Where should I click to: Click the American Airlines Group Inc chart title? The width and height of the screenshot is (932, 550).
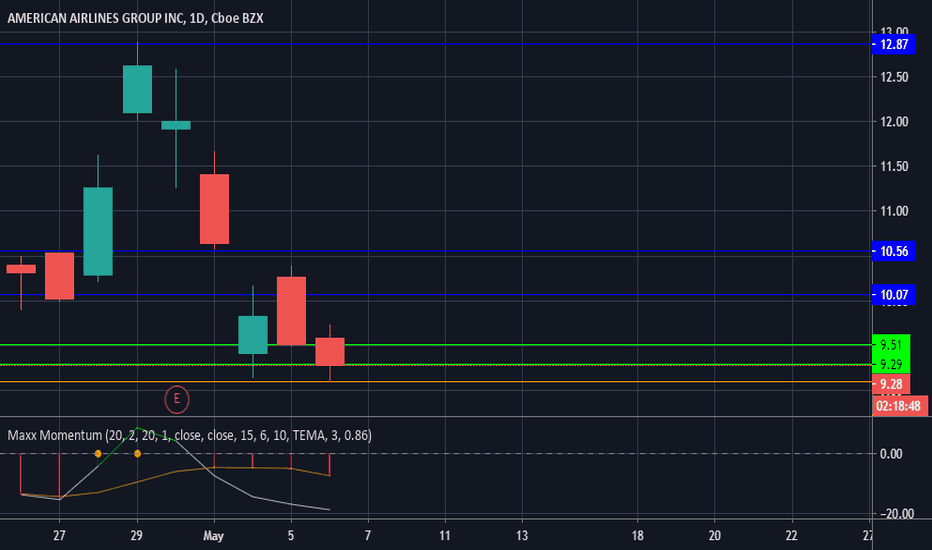(x=135, y=18)
